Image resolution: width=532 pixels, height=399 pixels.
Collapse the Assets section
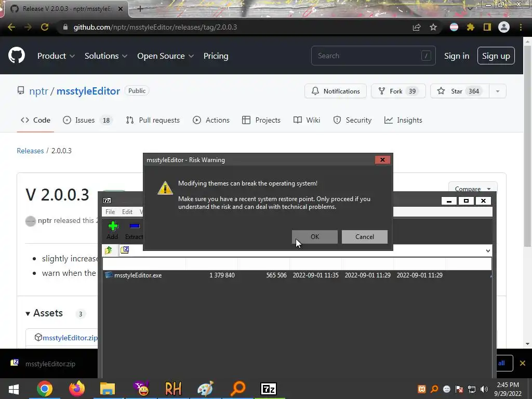tap(44, 313)
